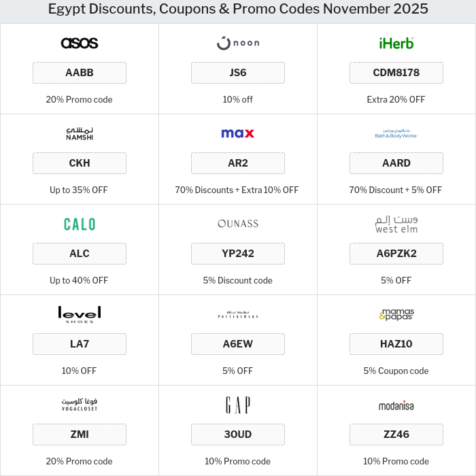Open the max store logo
Image resolution: width=476 pixels, height=476 pixels.
[x=238, y=133]
